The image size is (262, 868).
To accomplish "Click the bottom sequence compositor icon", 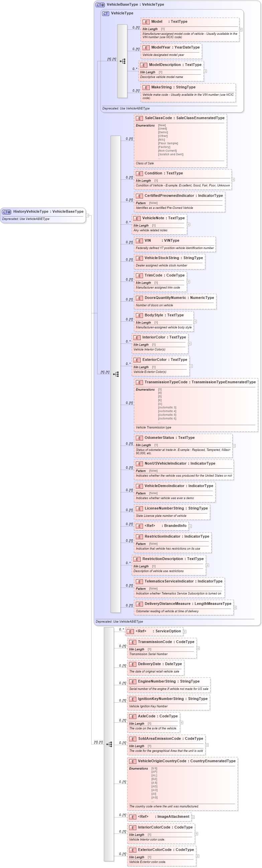I will click(x=109, y=744).
